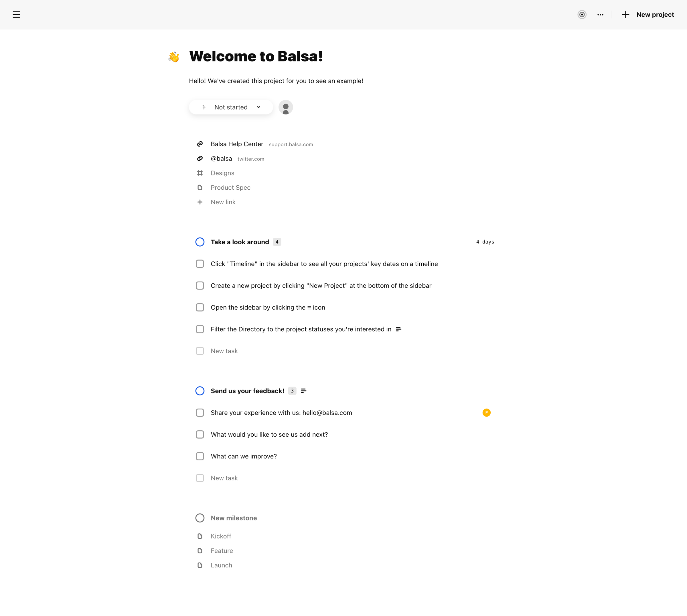
Task: Click the New project button label
Action: 655,15
